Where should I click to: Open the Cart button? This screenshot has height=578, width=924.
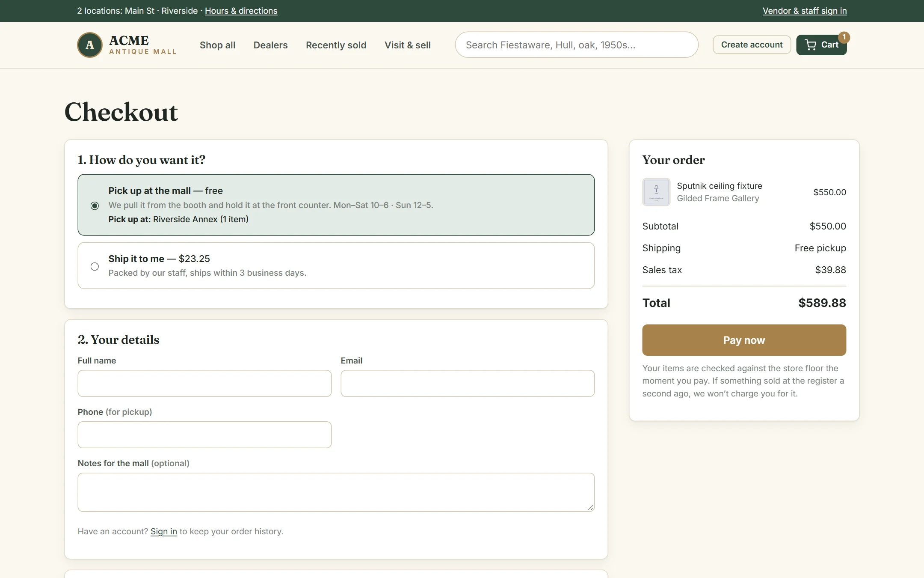coord(821,45)
